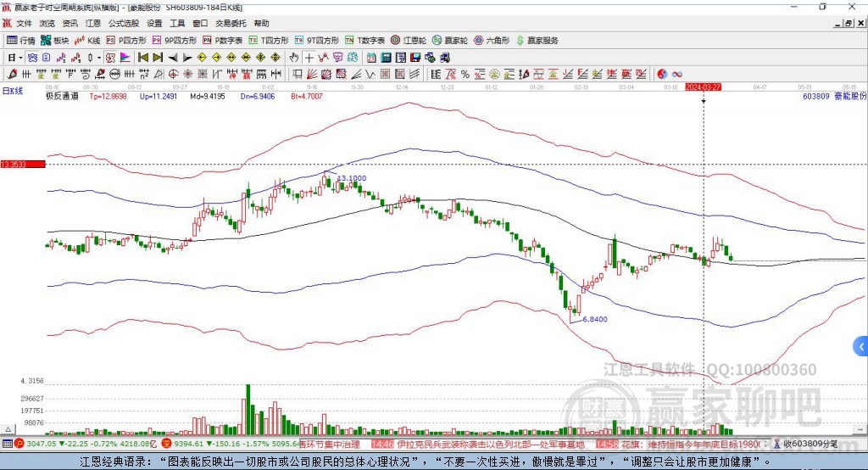Screen dimensions: 868x470
Task: Switch to K线 chart view
Action: coord(87,41)
